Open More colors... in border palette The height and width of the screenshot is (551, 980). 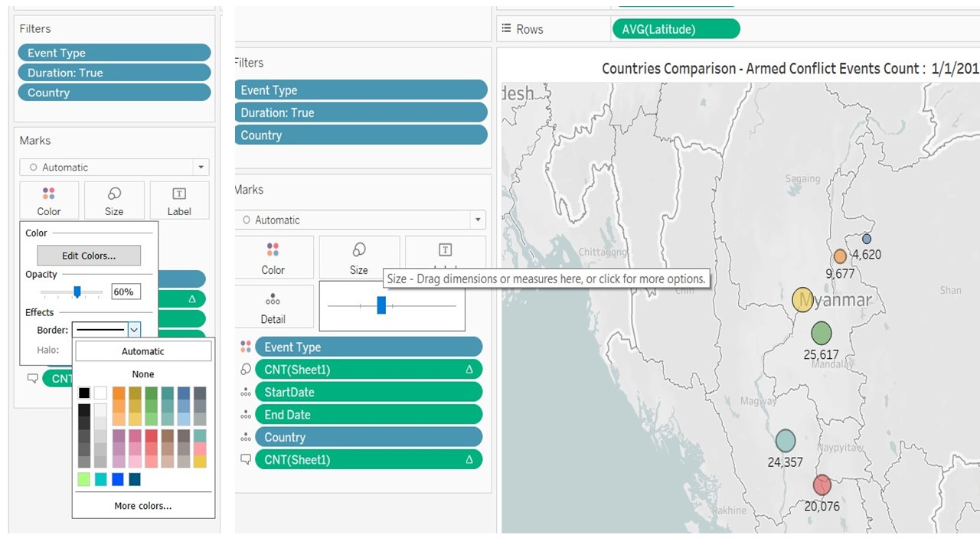143,506
